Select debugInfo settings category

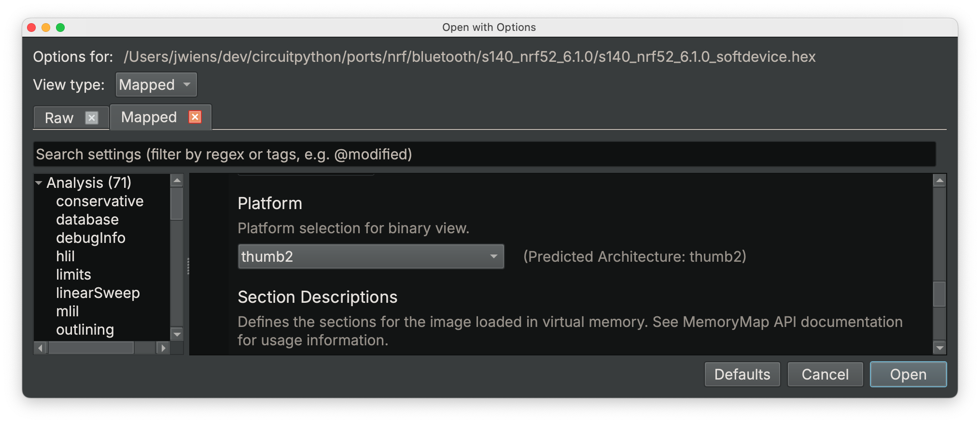[x=91, y=238]
